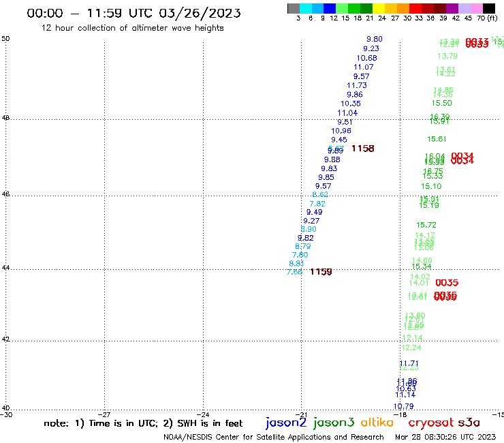Click the wave height value 10.68
This screenshot has height=443, width=504.
pyautogui.click(x=366, y=58)
